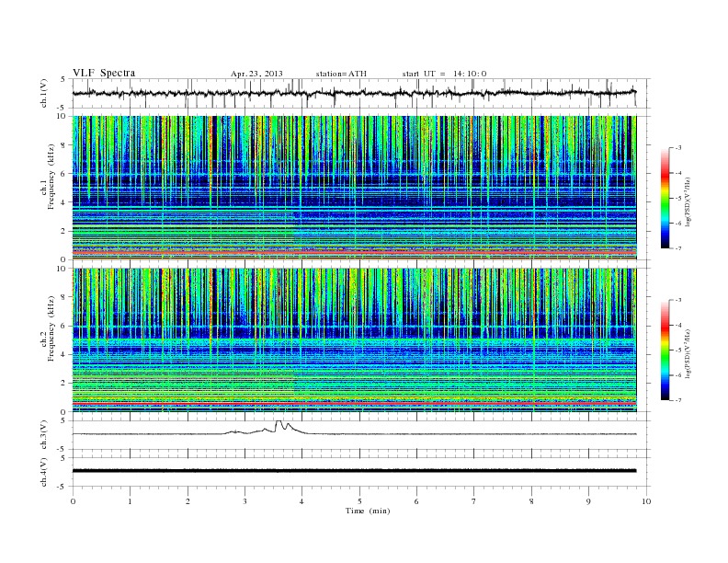Click tick label '2' on the Time axis
The width and height of the screenshot is (728, 563).
[188, 501]
